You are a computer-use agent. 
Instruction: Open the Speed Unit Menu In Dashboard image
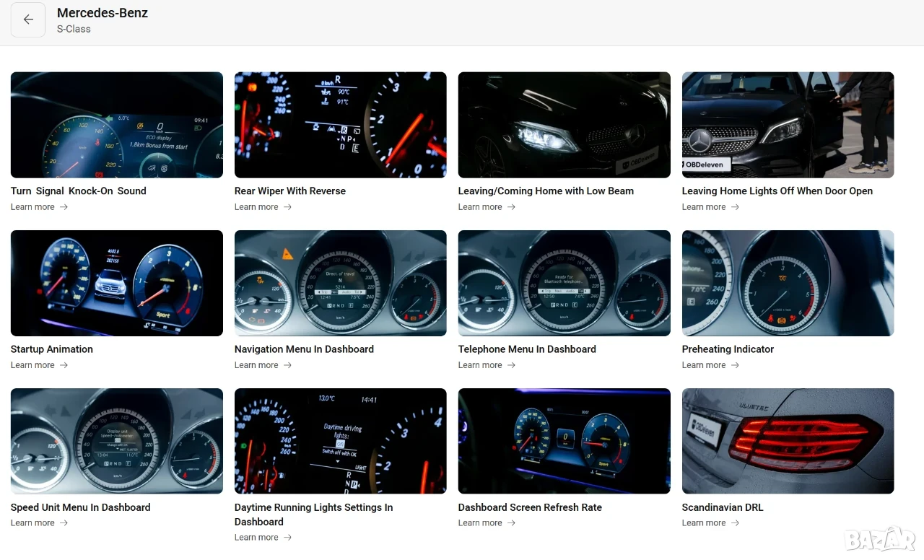(x=117, y=441)
